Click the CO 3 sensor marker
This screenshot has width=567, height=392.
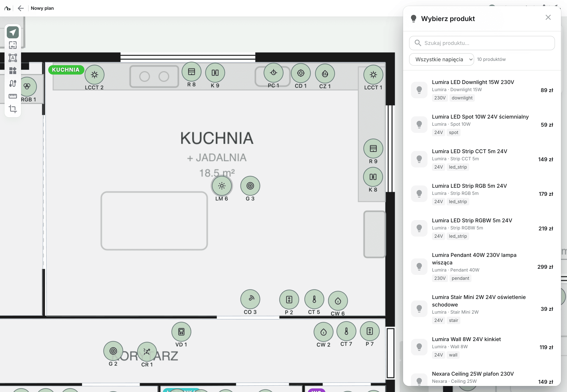[250, 299]
